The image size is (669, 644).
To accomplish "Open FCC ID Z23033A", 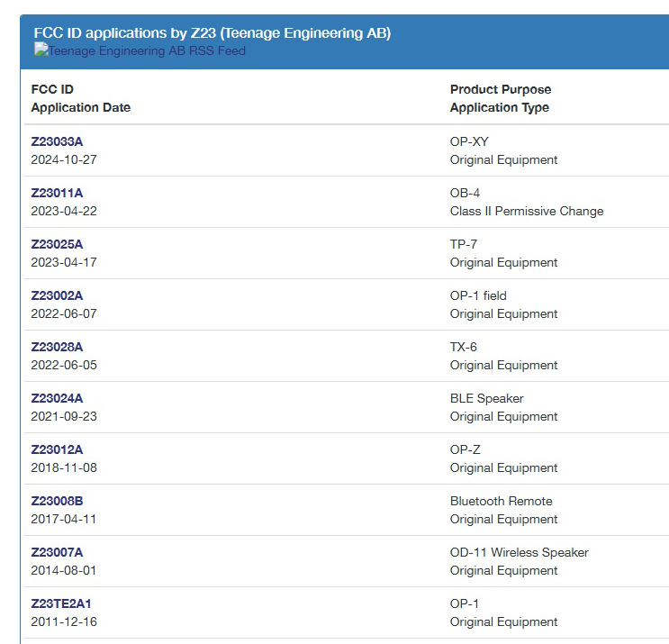I will pos(57,141).
